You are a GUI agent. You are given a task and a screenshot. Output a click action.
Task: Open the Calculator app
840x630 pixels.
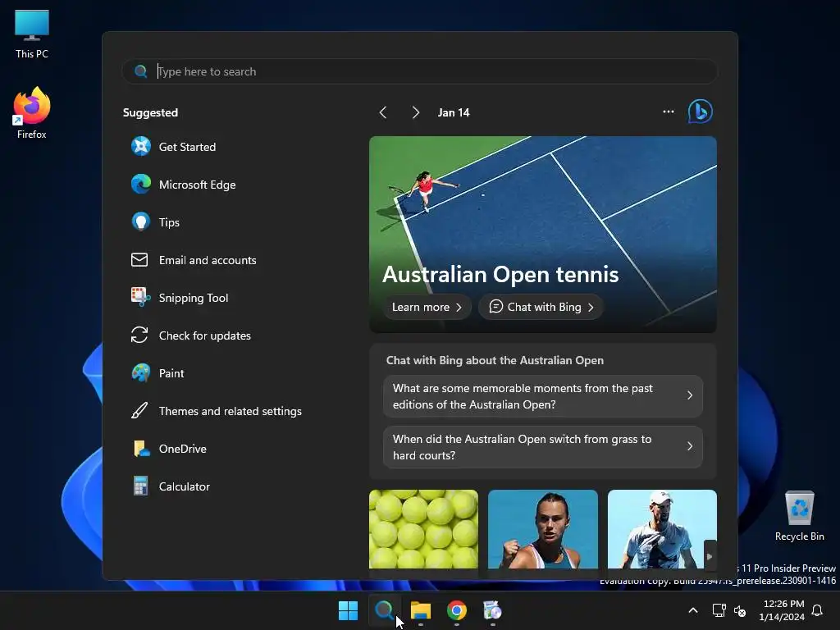pos(171,486)
